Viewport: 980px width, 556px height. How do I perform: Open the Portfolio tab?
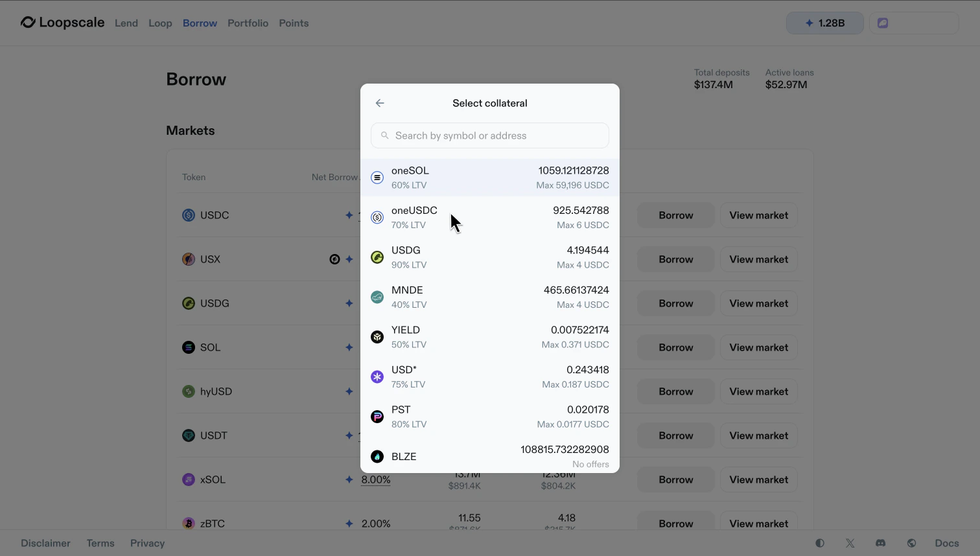(248, 23)
